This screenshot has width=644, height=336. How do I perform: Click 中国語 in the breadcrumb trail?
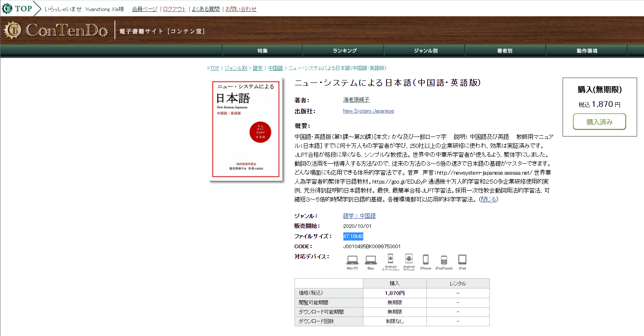coord(275,68)
